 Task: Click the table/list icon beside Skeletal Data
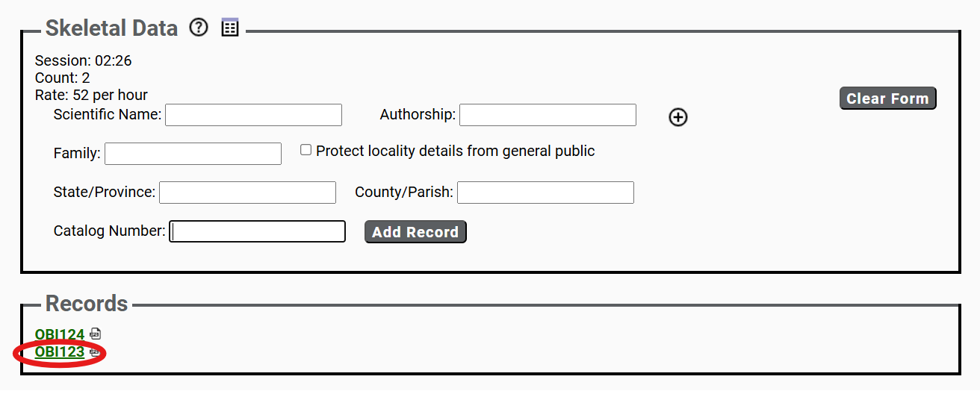coord(230,28)
